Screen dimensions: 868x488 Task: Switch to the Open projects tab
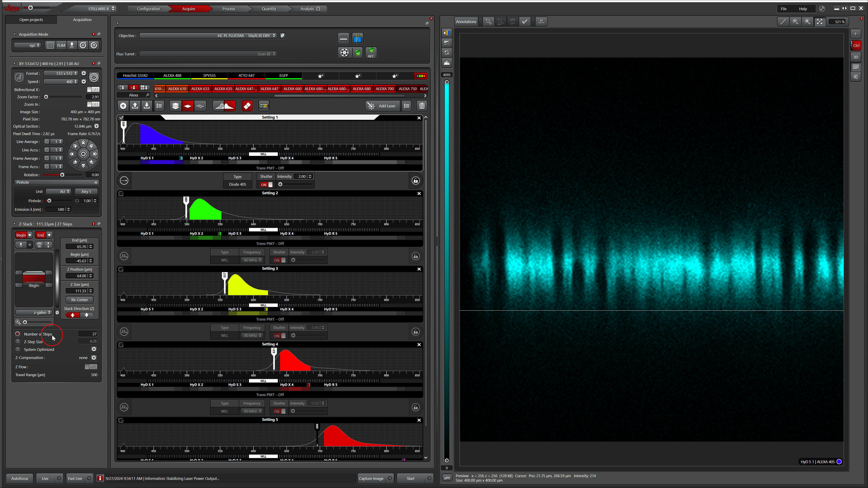coord(31,19)
